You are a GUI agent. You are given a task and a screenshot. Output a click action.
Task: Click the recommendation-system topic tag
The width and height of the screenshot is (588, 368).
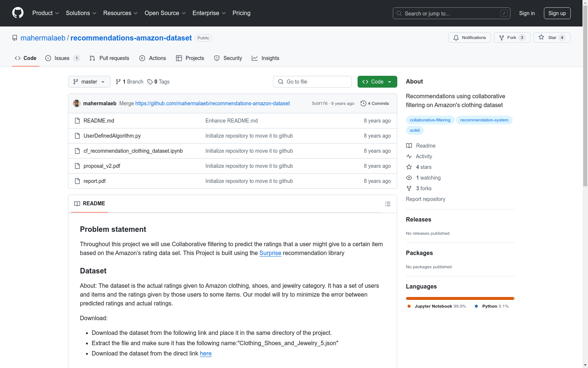484,120
